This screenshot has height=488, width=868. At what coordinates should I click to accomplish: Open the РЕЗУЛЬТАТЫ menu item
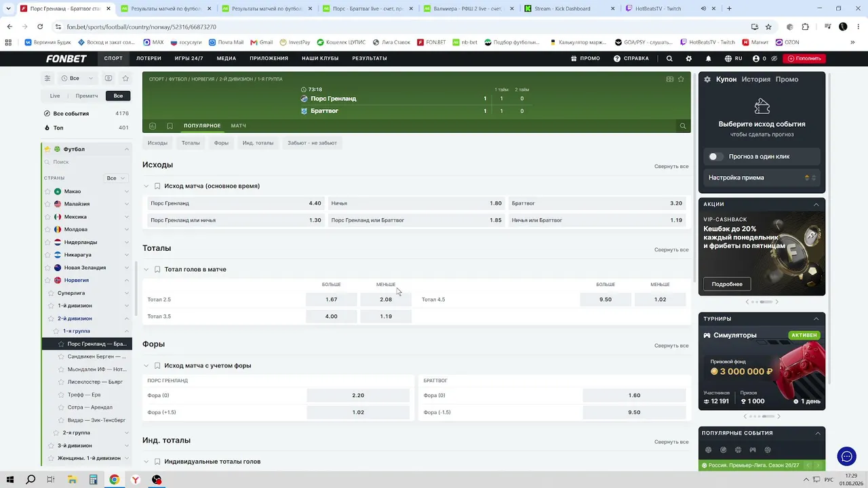pos(370,58)
